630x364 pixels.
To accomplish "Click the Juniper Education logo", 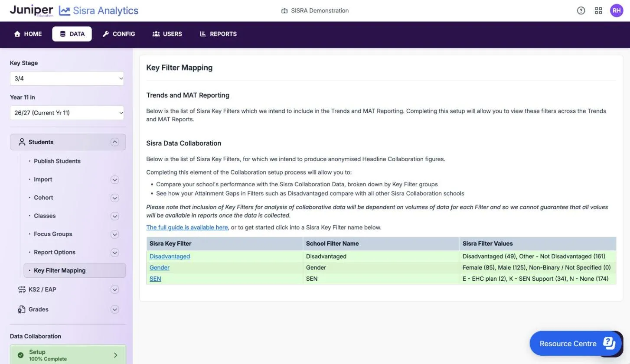I will tap(32, 10).
